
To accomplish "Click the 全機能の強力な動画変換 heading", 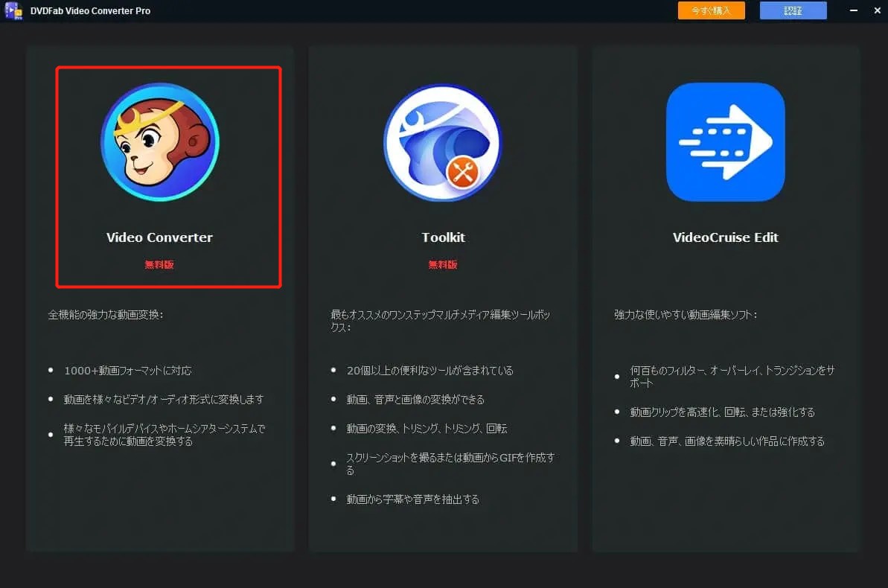I will click(x=106, y=314).
